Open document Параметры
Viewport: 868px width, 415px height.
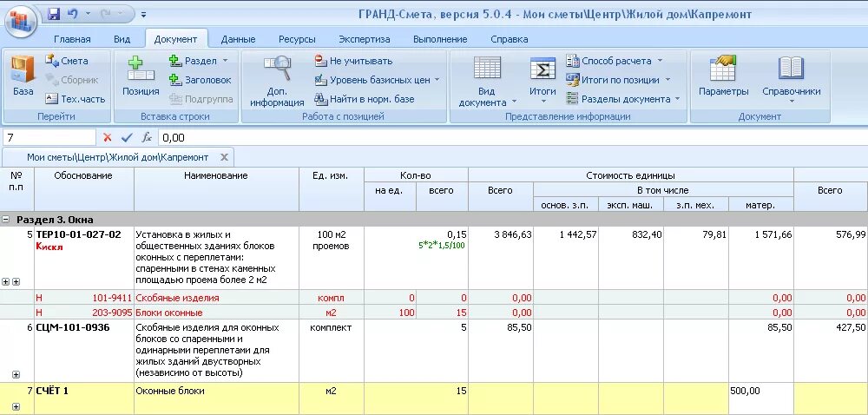pyautogui.click(x=723, y=76)
